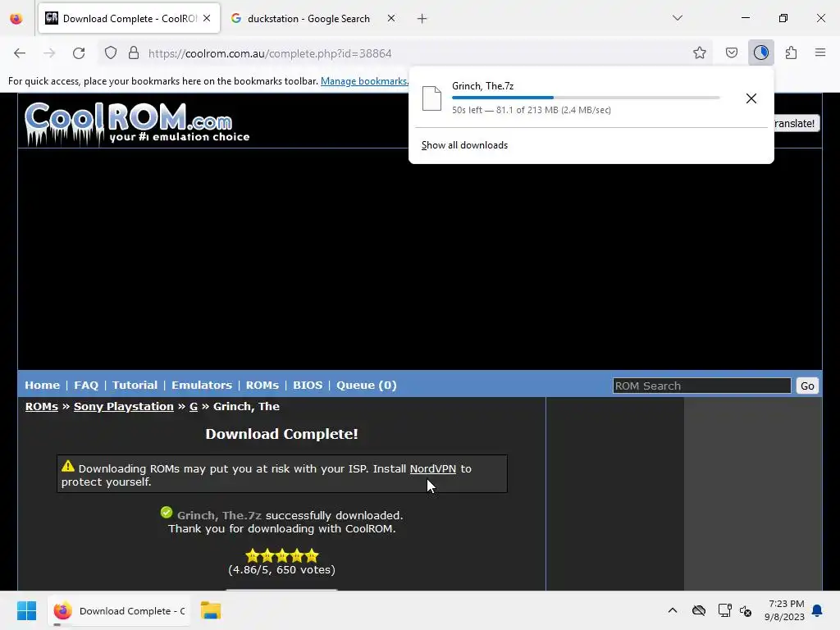The width and height of the screenshot is (840, 630).
Task: Open the FAQ page
Action: tap(86, 386)
